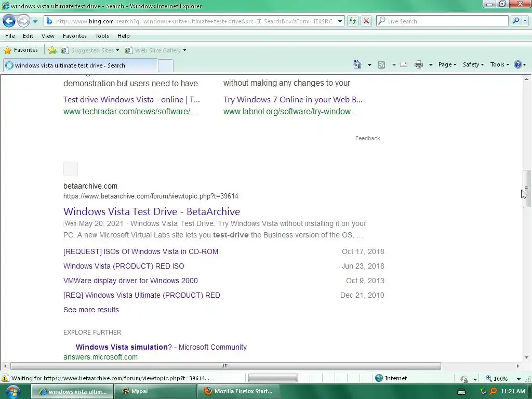
Task: Open the Tools menu in the menu bar
Action: pos(102,36)
